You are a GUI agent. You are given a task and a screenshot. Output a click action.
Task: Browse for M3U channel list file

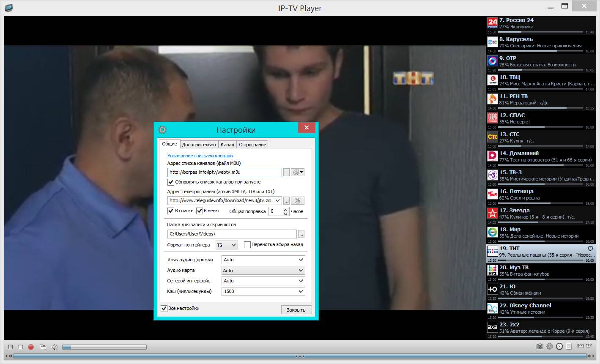tap(286, 172)
